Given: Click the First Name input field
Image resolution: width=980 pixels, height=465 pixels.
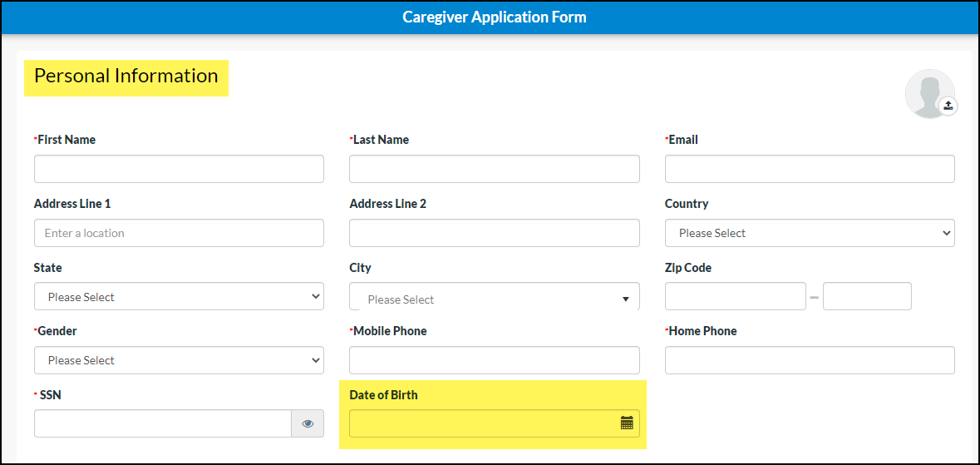Looking at the screenshot, I should click(x=179, y=169).
